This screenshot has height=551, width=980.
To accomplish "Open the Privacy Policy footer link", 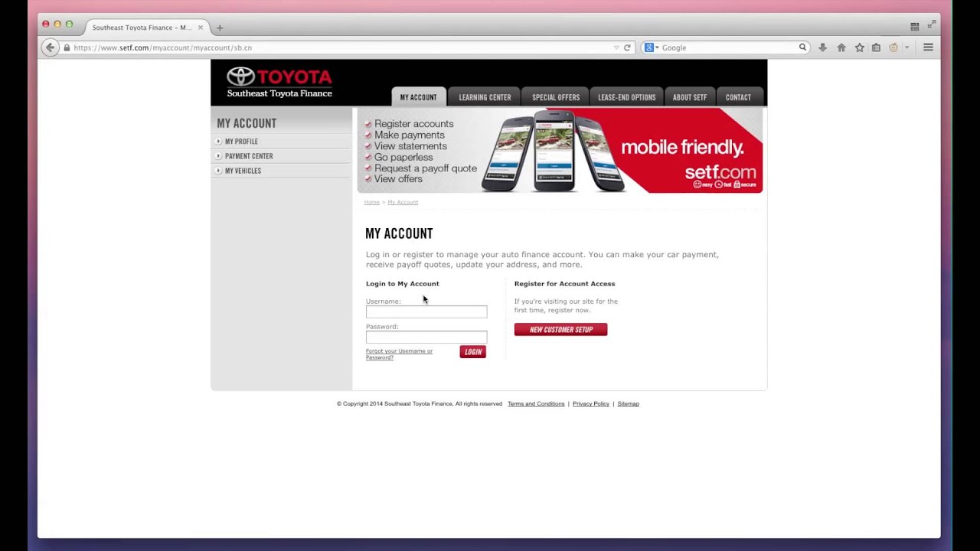I will pyautogui.click(x=591, y=404).
